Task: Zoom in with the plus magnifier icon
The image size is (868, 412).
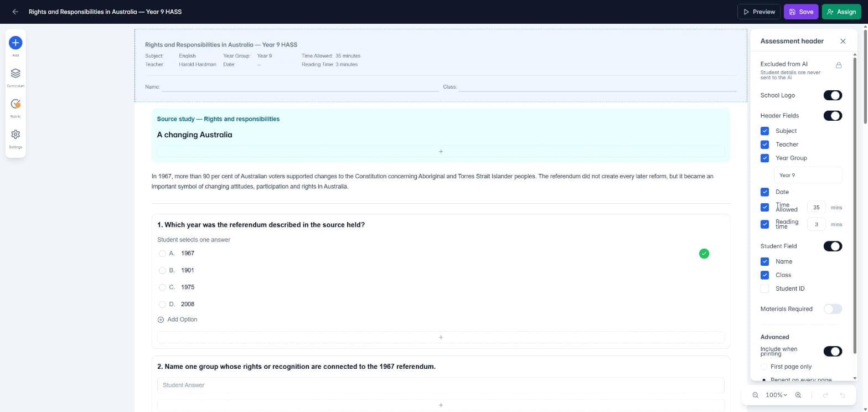Action: pos(798,395)
